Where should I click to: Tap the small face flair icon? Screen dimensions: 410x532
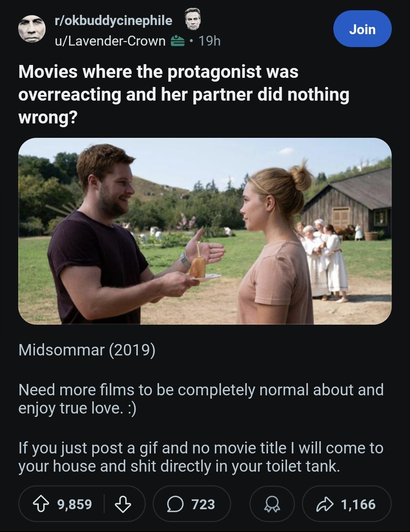[193, 20]
